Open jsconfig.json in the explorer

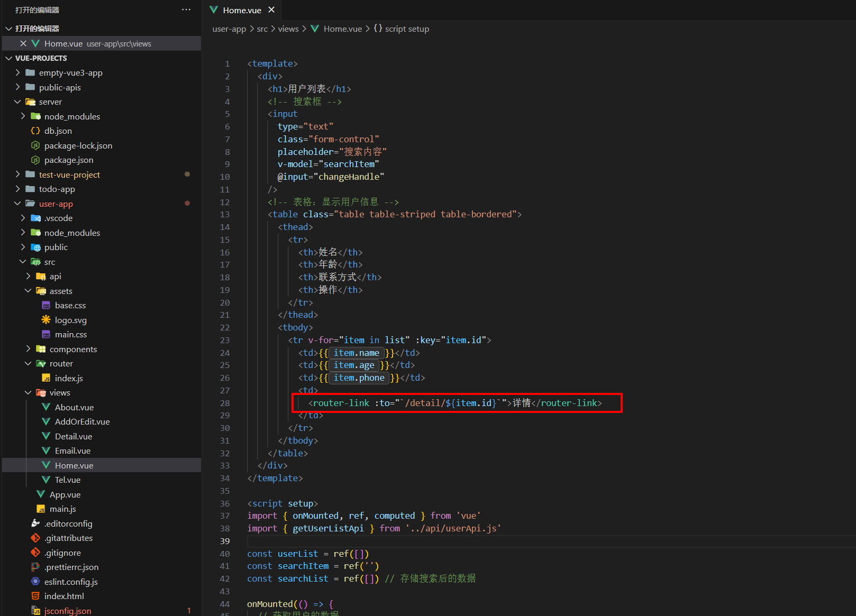pos(68,611)
